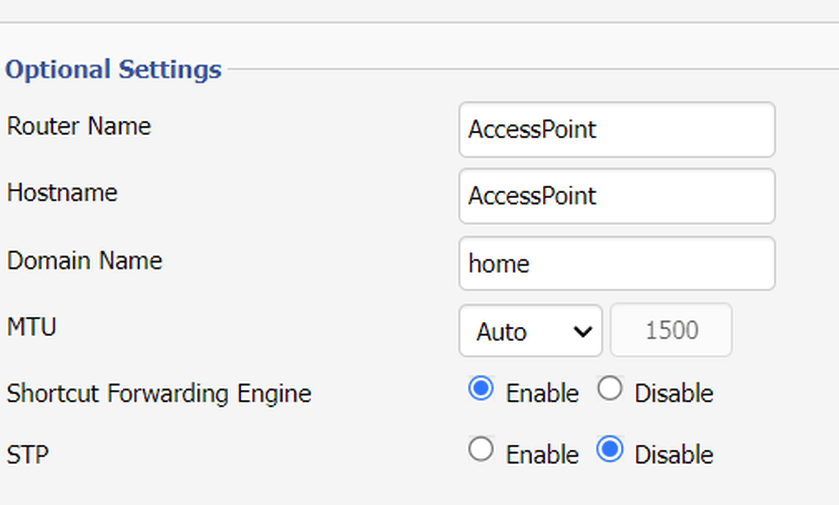Turn on STP with Enable radio
839x505 pixels.
pyautogui.click(x=480, y=449)
